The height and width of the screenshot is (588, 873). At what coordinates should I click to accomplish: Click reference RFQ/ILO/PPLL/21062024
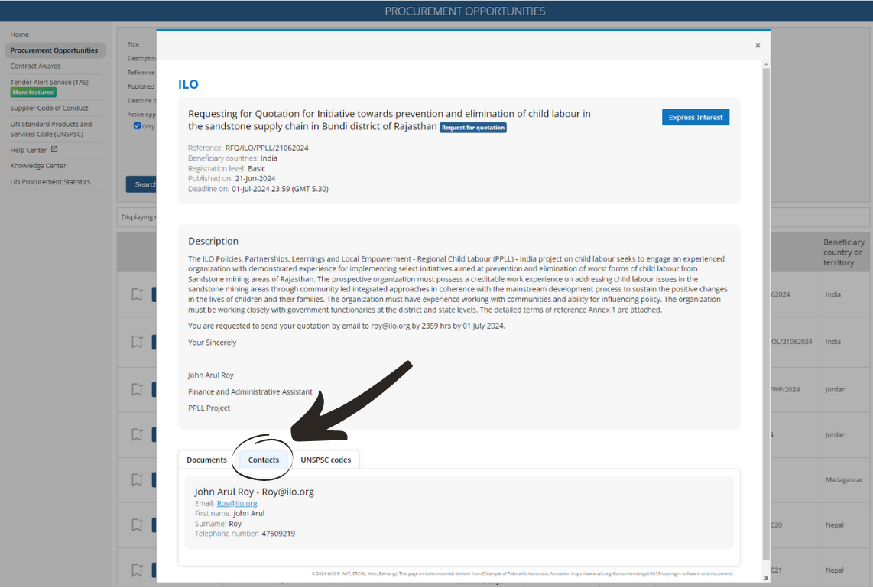pos(267,148)
